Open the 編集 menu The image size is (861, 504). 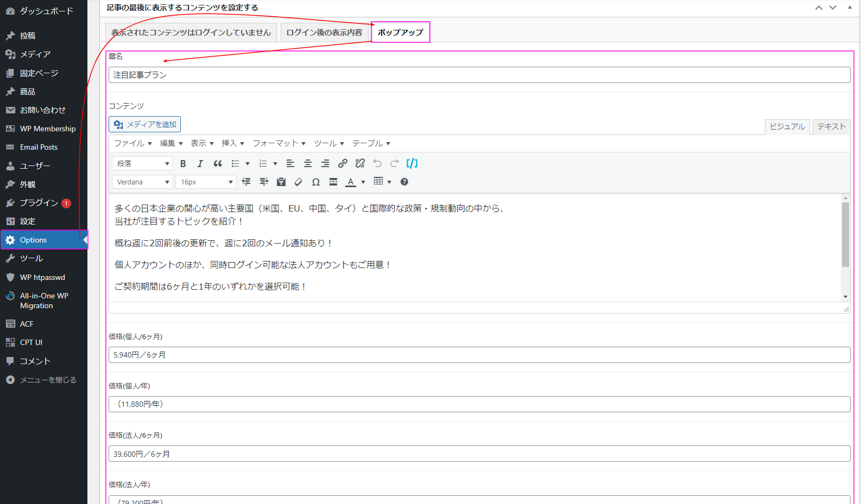click(x=172, y=143)
